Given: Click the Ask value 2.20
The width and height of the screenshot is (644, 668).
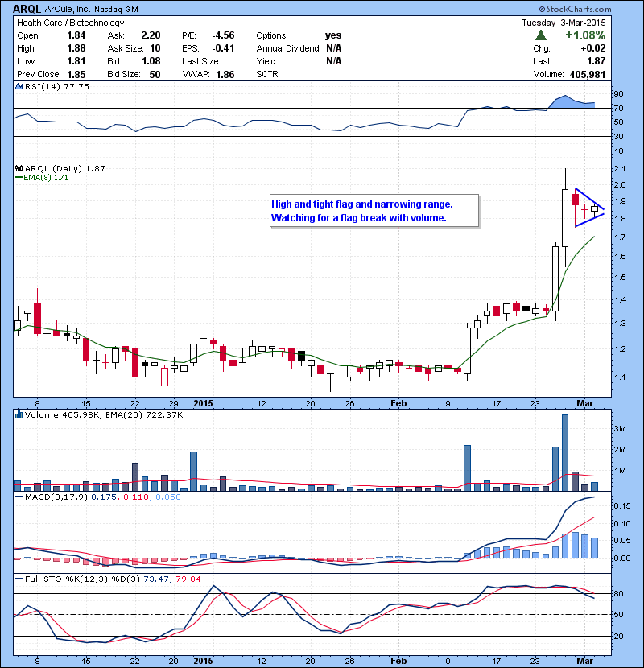Looking at the screenshot, I should click(151, 35).
